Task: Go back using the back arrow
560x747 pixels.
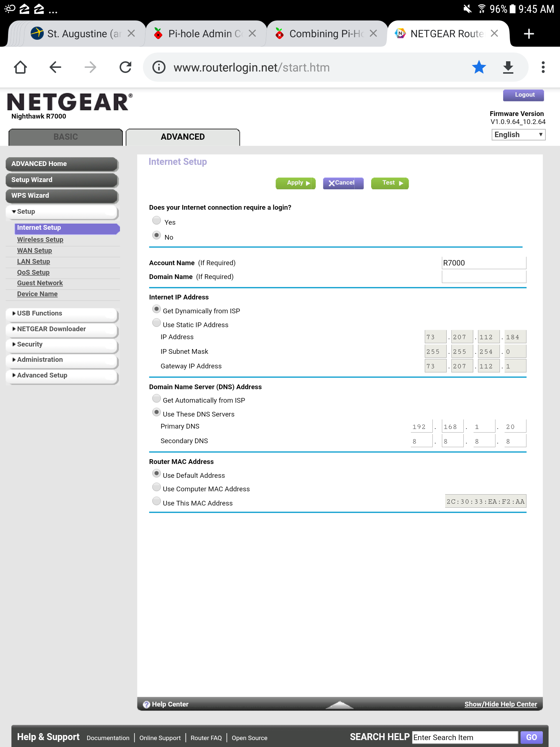Action: click(55, 67)
